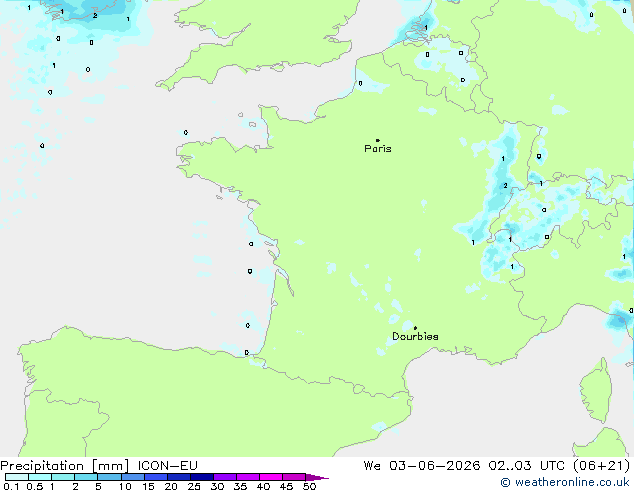
Task: Click the 'ICON-EU' model name
Action: pos(167,466)
